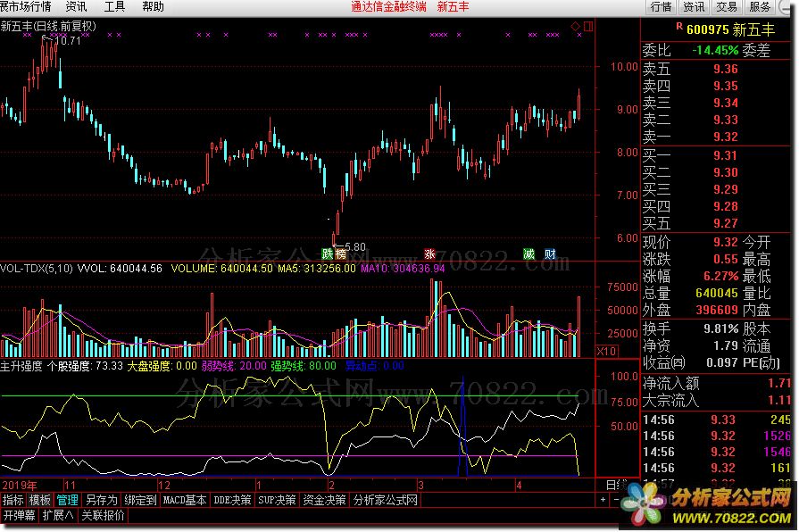Click the red rectangle panel icon above the chart

[x=588, y=26]
